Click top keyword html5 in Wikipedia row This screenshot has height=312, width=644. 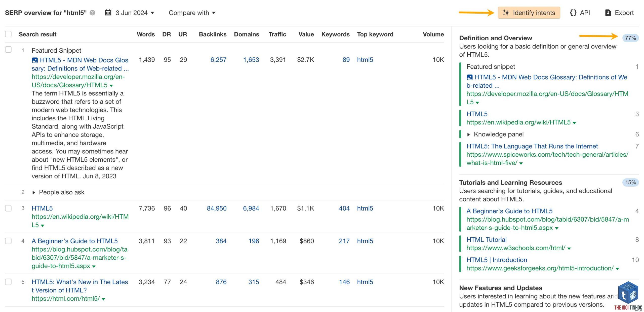(365, 208)
